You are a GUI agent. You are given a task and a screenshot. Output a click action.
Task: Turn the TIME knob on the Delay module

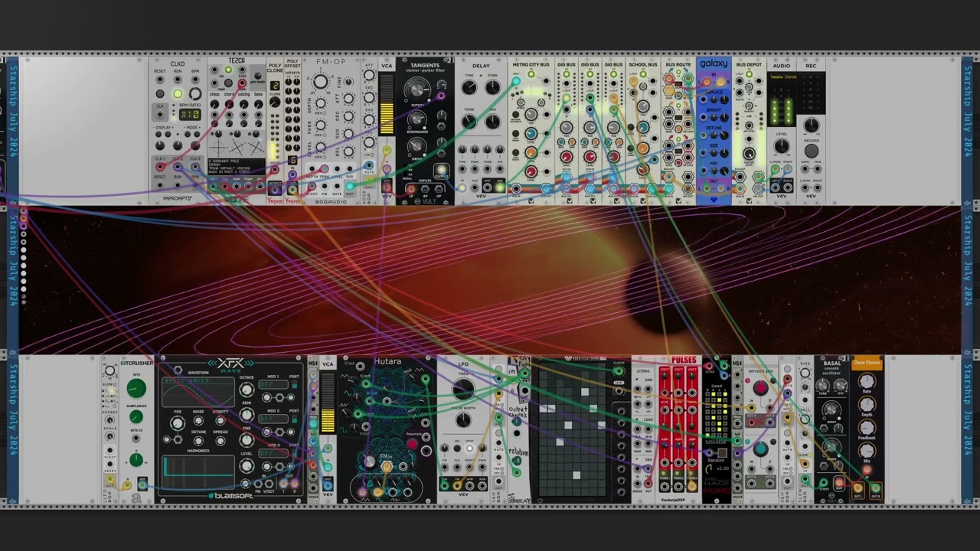pyautogui.click(x=469, y=87)
